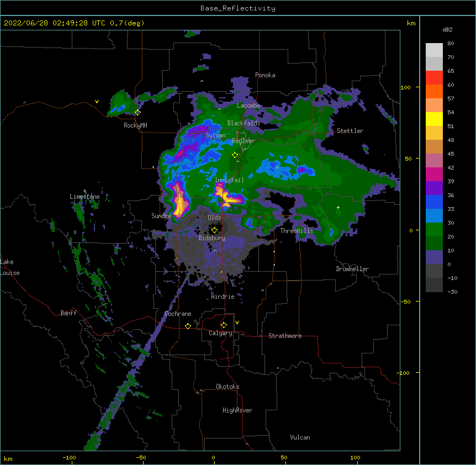Click the dBZ legend heading
Image resolution: width=476 pixels, height=465 pixels.
[447, 29]
